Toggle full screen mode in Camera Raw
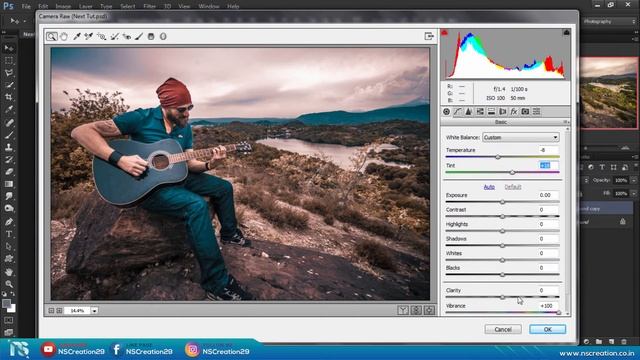The image size is (640, 360). coord(429,36)
